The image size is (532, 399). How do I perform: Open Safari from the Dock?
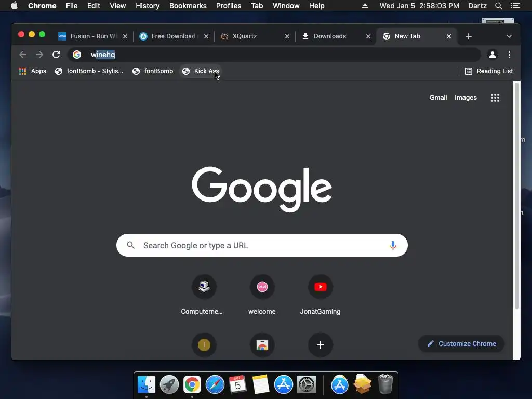coord(215,385)
